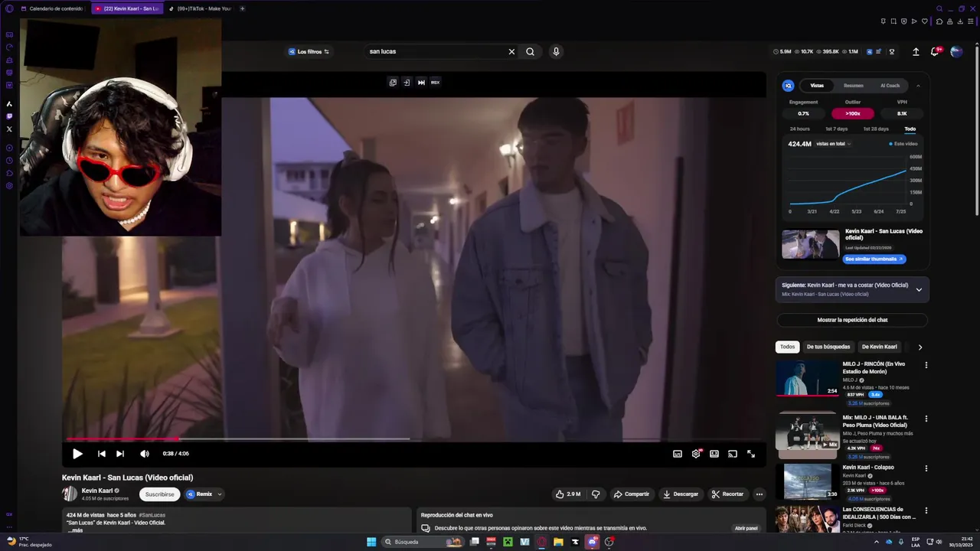Open browser downloads icon
Viewport: 980px width, 551px height.
960,21
